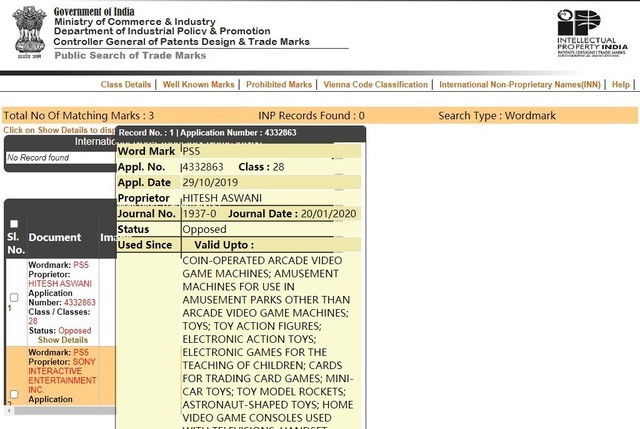Click SONY INTERACTIVE ENTERTAINMENT INC. proprietor text
This screenshot has width=640, height=429.
pyautogui.click(x=62, y=376)
